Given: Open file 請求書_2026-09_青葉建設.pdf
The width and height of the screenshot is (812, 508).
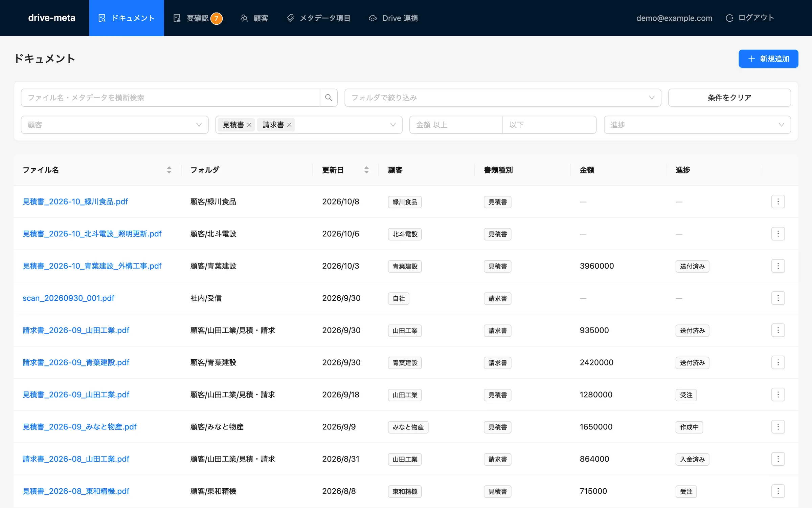Looking at the screenshot, I should [x=76, y=362].
